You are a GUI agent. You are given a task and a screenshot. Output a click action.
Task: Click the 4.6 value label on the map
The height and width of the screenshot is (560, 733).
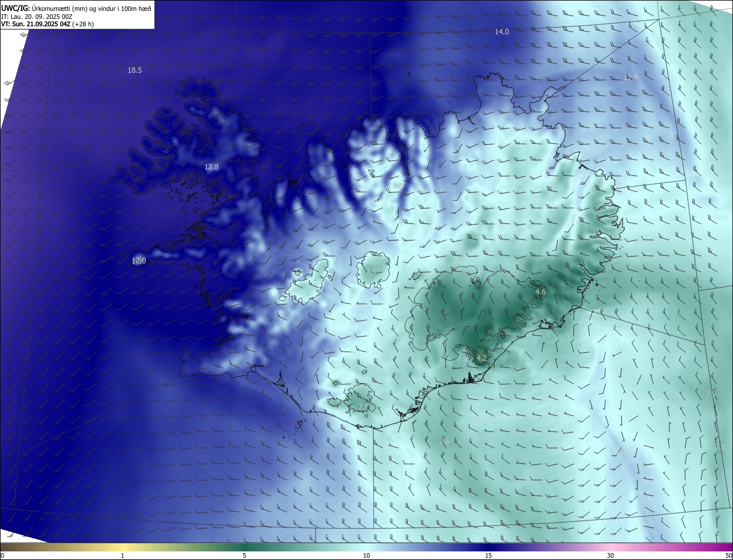pos(540,292)
